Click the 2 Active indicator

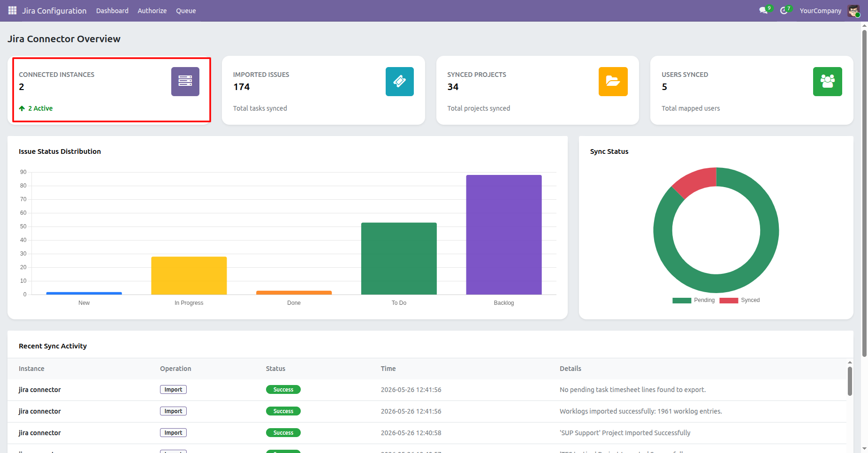pyautogui.click(x=36, y=108)
